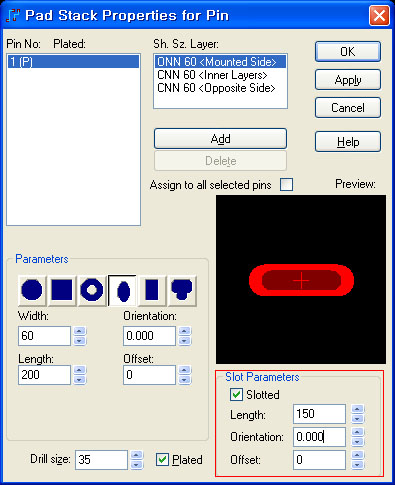Enable Assign to all selected pins
Image resolution: width=395 pixels, height=485 pixels.
(x=287, y=184)
